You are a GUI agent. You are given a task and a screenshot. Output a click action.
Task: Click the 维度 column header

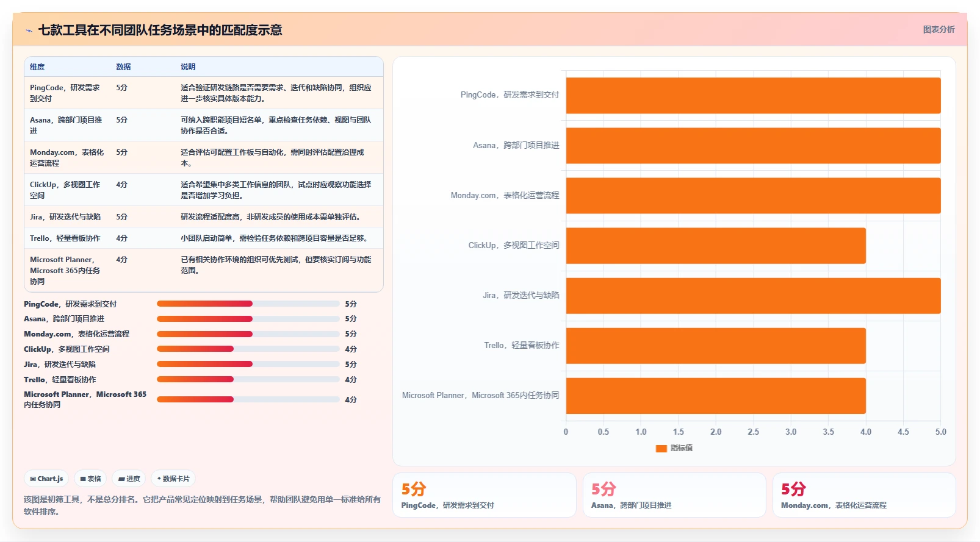click(37, 67)
